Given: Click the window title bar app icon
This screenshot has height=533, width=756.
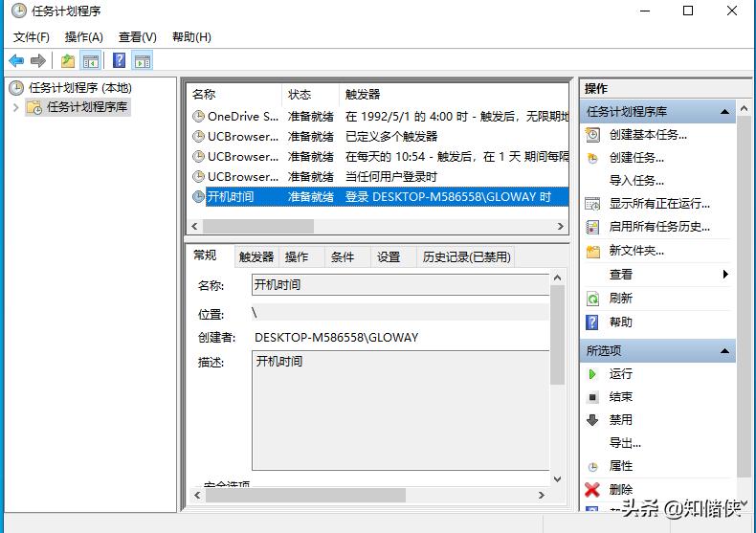Looking at the screenshot, I should 19,11.
